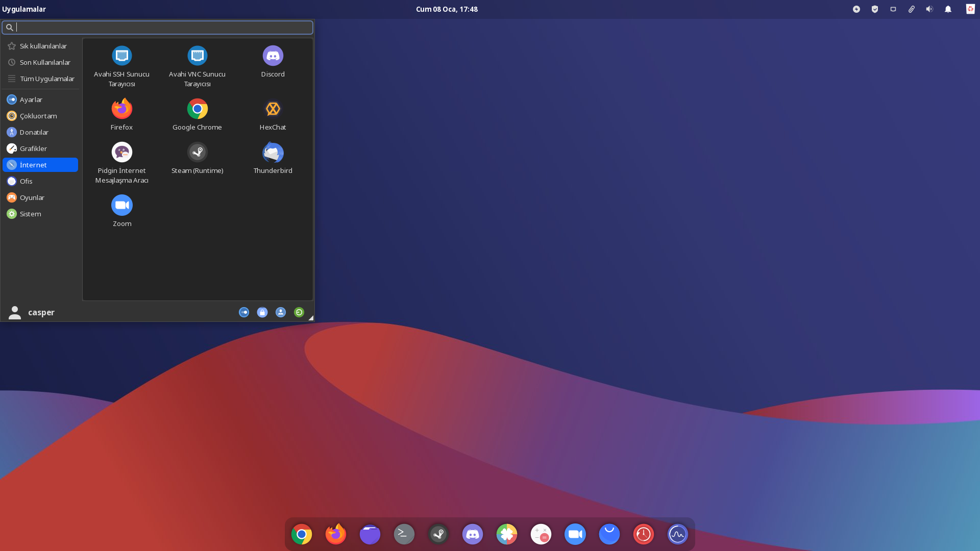Click the Uygulamalar panel button

[23, 9]
